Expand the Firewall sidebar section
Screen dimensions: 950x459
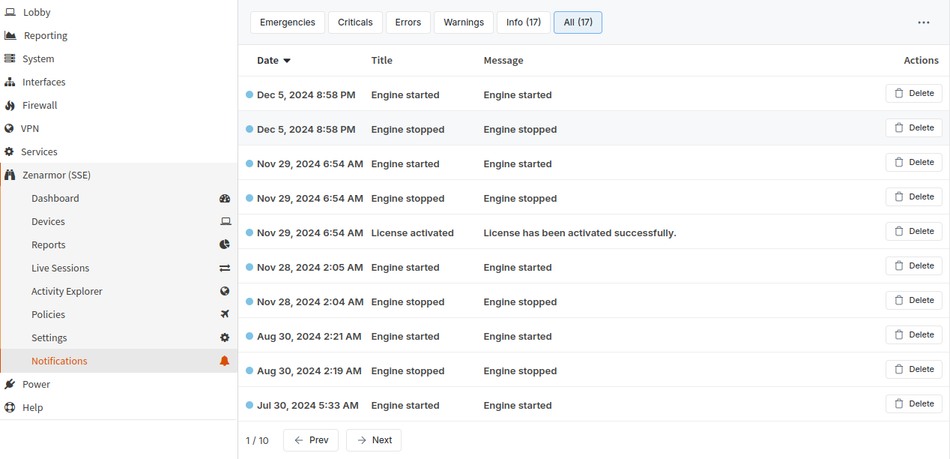click(40, 105)
